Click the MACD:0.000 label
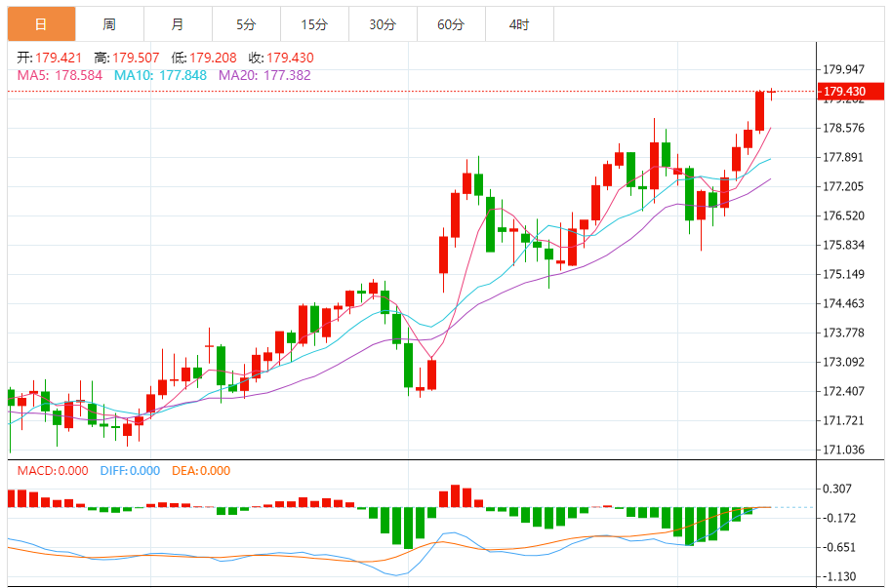This screenshot has height=588, width=891. click(53, 471)
